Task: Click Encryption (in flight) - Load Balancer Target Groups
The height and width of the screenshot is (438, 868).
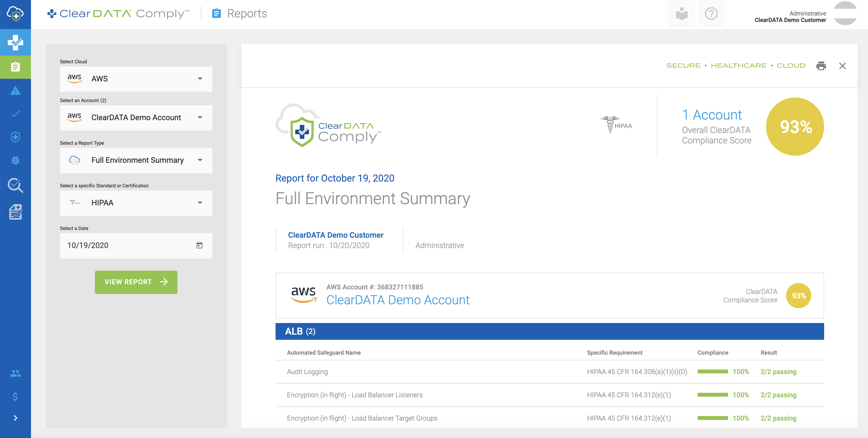Action: click(x=362, y=418)
